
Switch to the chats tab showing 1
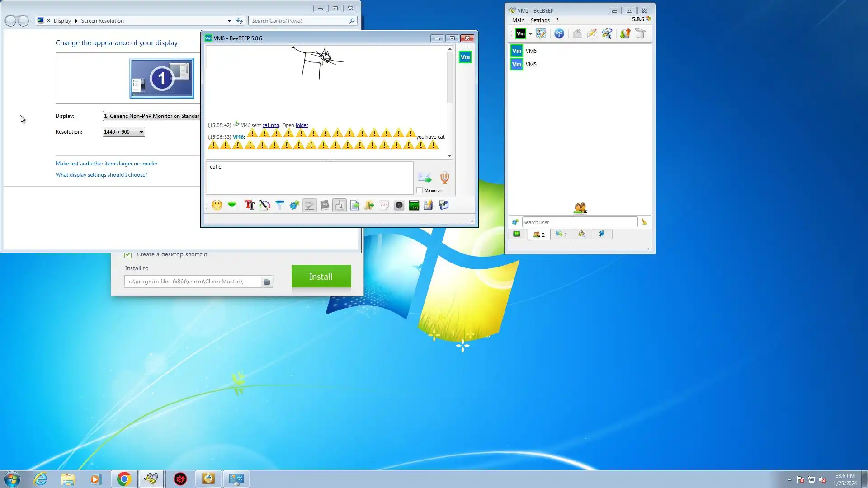tap(561, 234)
